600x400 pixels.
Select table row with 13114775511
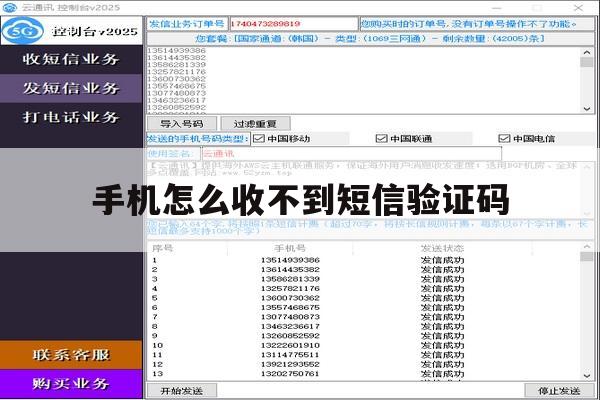click(x=364, y=355)
